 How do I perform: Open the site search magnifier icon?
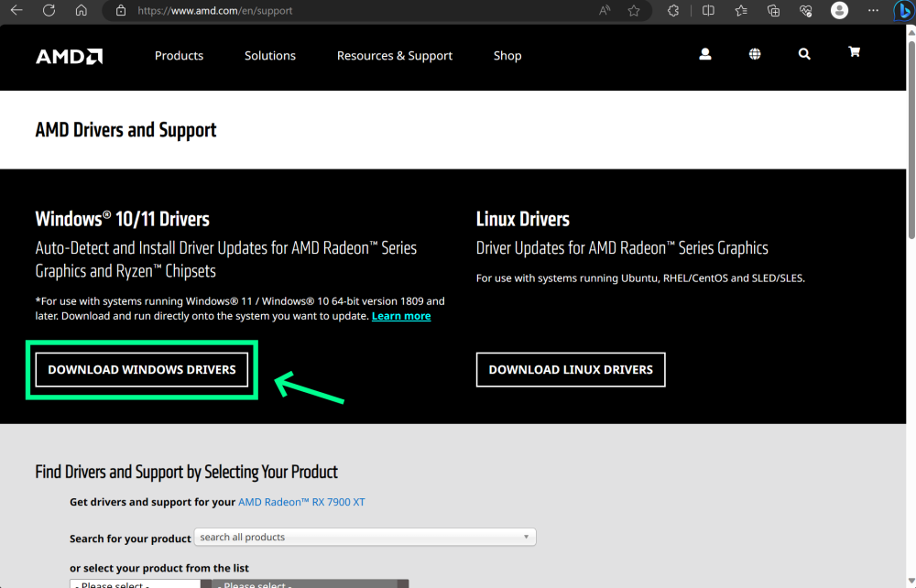tap(804, 54)
